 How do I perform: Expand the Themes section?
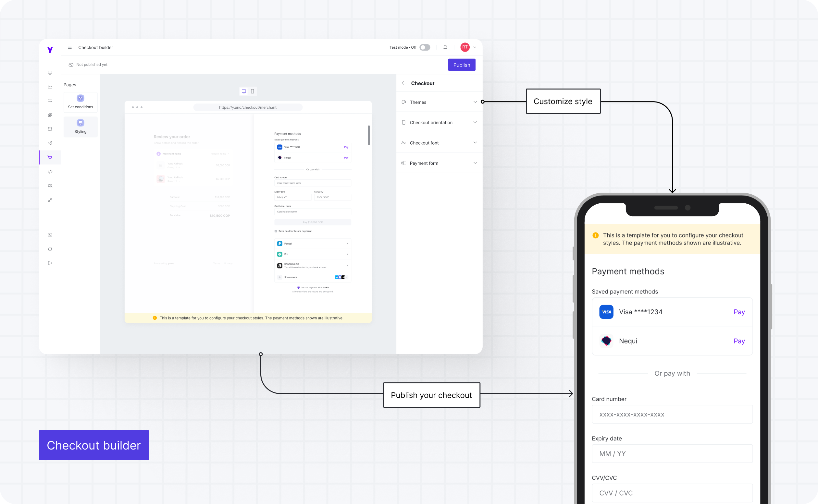click(439, 102)
